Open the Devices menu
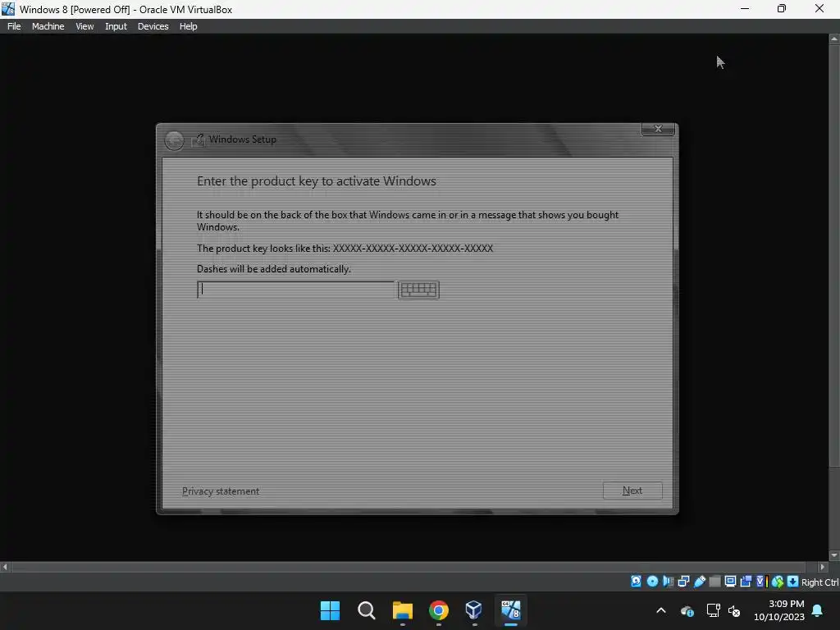The image size is (840, 630). (153, 26)
